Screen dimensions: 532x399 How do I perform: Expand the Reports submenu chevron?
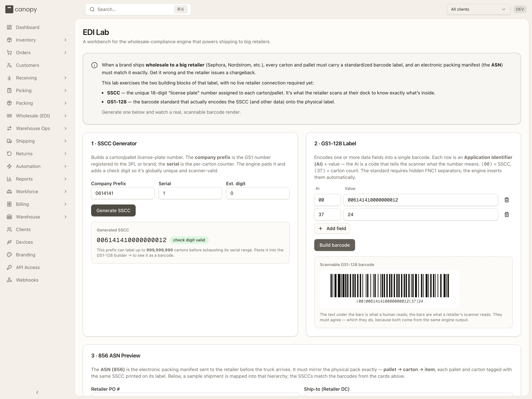pos(65,179)
